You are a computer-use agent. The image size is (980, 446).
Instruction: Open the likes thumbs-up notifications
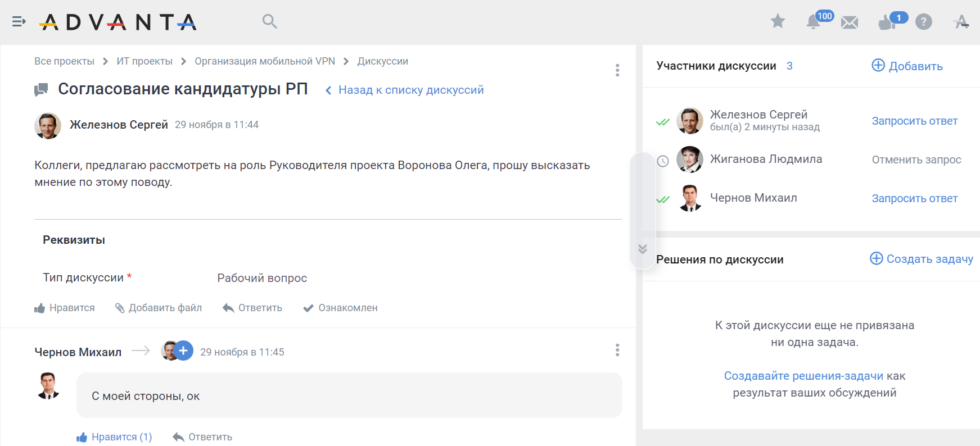coord(887,22)
